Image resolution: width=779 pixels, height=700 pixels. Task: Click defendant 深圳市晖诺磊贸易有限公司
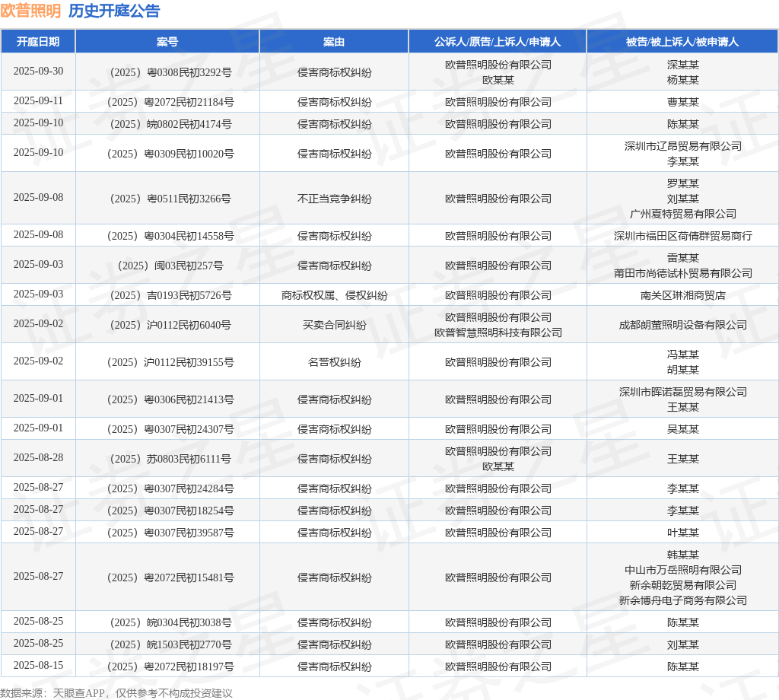pyautogui.click(x=682, y=392)
